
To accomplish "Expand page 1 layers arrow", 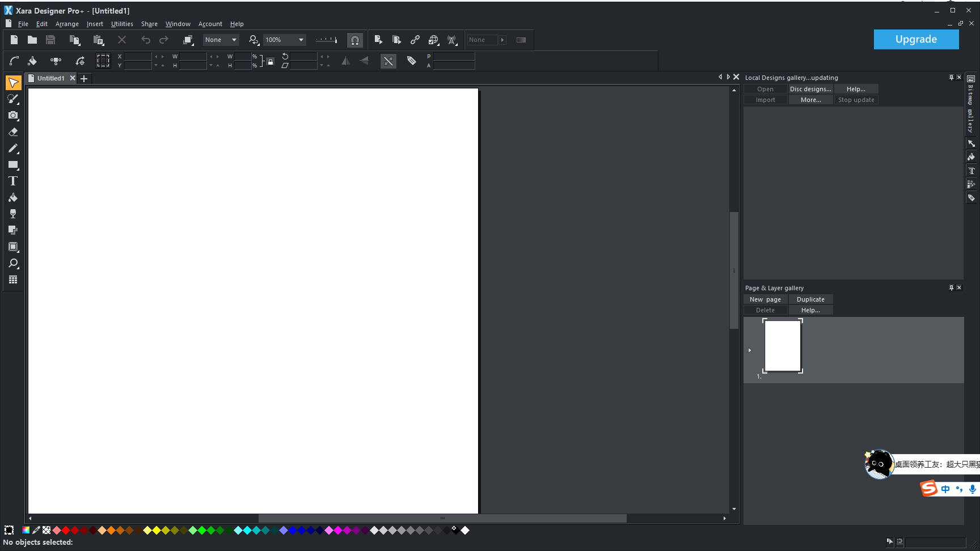I will (750, 350).
